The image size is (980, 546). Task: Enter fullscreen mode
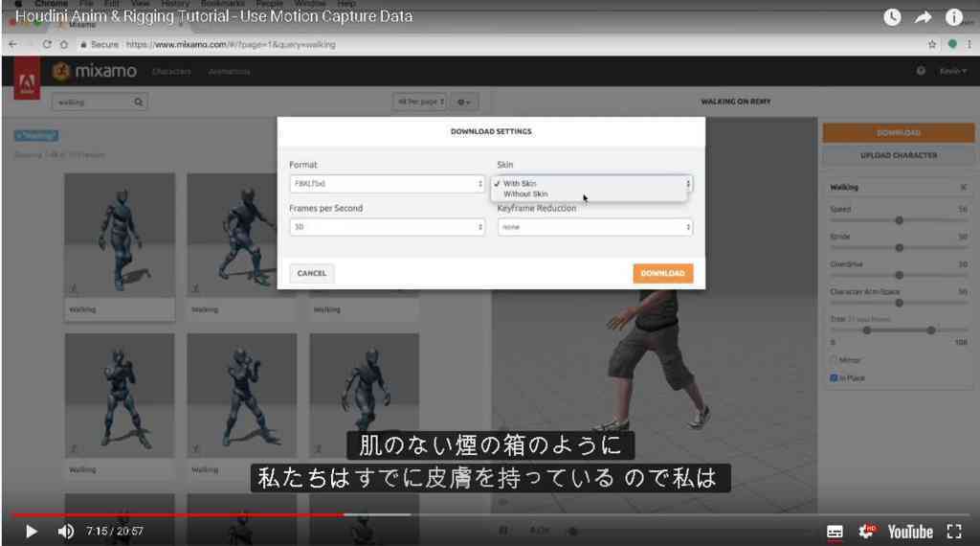(x=954, y=532)
